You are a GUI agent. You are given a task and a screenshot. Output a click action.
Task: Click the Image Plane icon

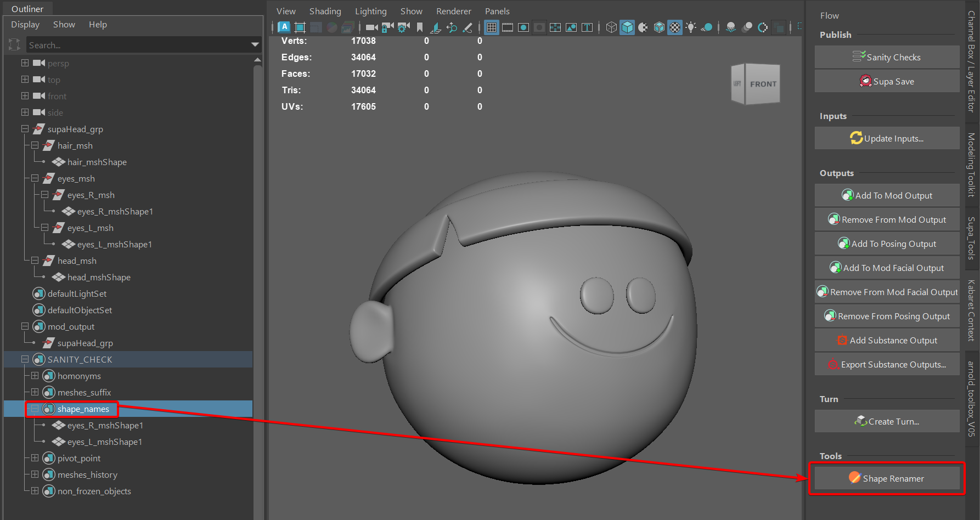click(436, 27)
